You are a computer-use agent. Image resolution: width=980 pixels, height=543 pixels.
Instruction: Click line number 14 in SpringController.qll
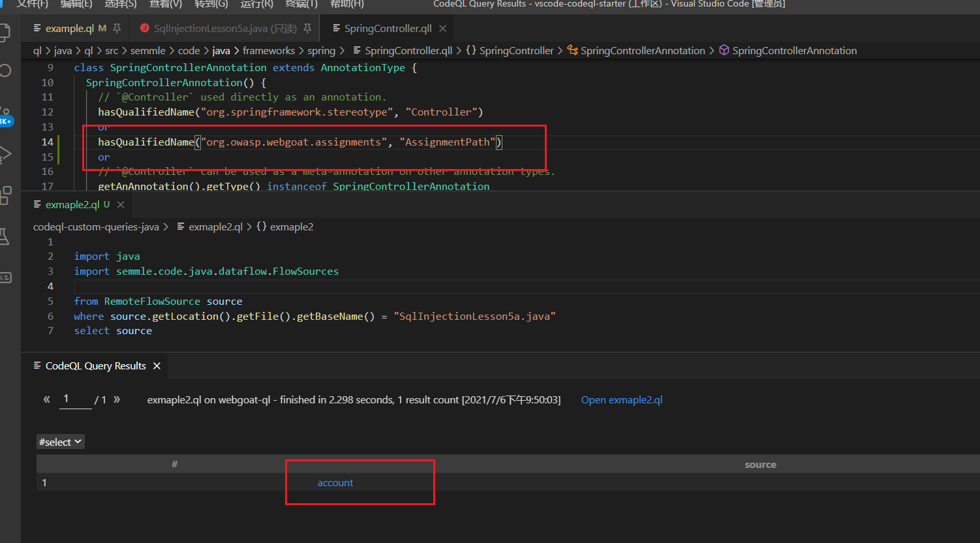pos(48,142)
